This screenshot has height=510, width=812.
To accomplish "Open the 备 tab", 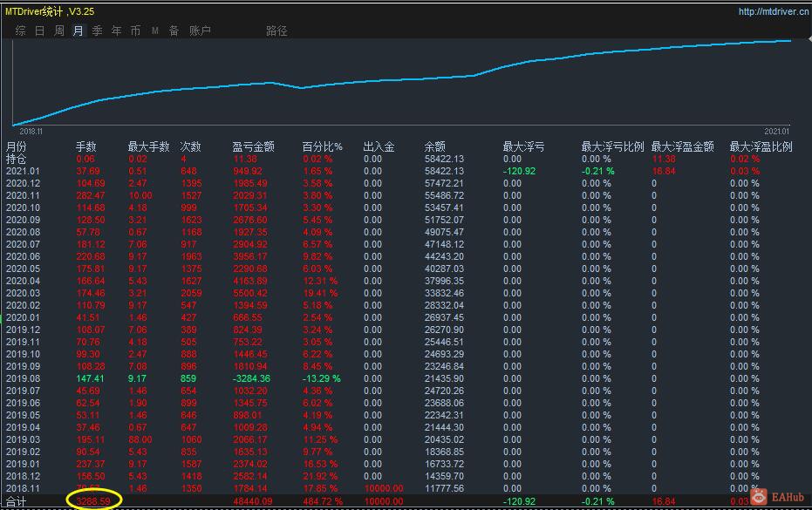I will tap(174, 31).
